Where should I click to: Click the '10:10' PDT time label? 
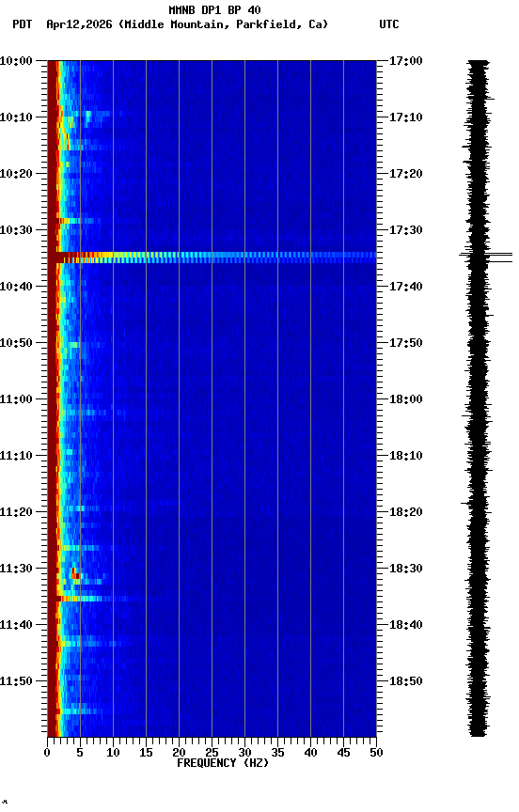pos(16,117)
